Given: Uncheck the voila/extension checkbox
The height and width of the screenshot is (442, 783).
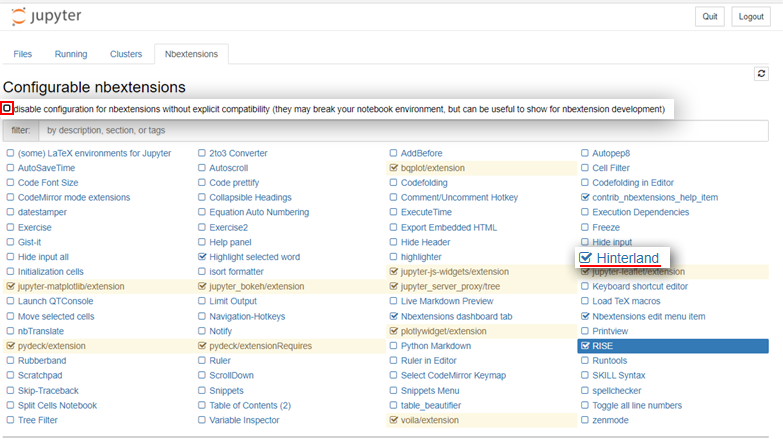Looking at the screenshot, I should (x=393, y=420).
